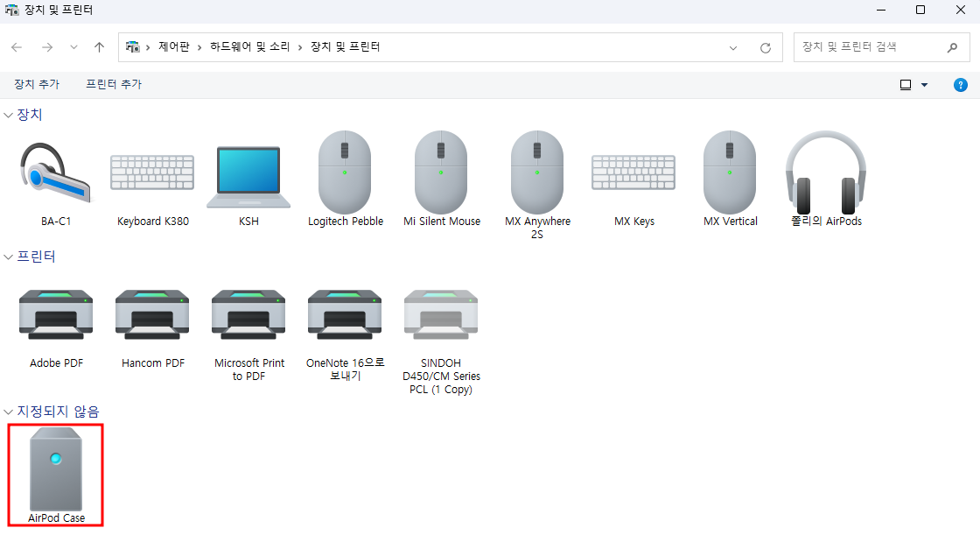Select the Logitech Pebble mouse icon
Screen dimensions: 980x542
pos(345,172)
